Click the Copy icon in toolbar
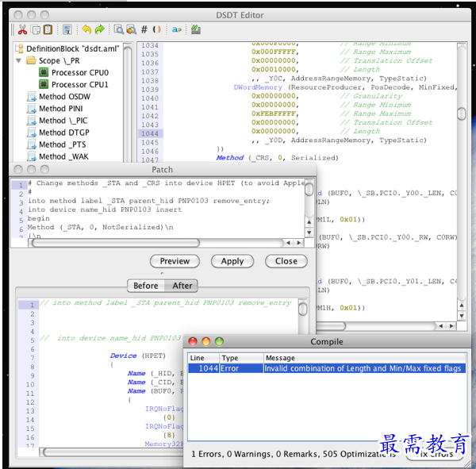This screenshot has width=476, height=469. pyautogui.click(x=36, y=29)
